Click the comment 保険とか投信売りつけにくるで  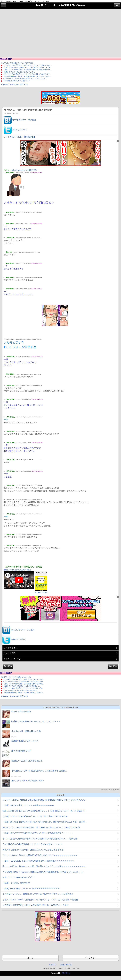click(17, 229)
